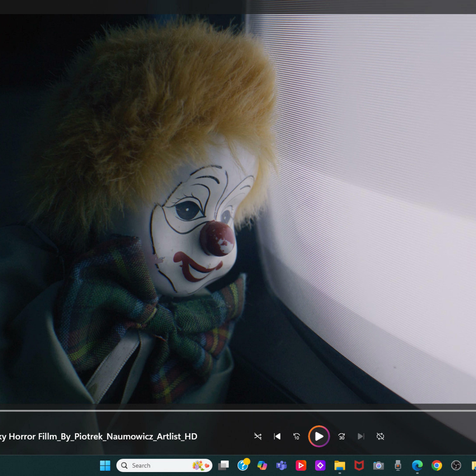Image resolution: width=476 pixels, height=476 pixels.
Task: Open Task View from taskbar
Action: pos(223,465)
